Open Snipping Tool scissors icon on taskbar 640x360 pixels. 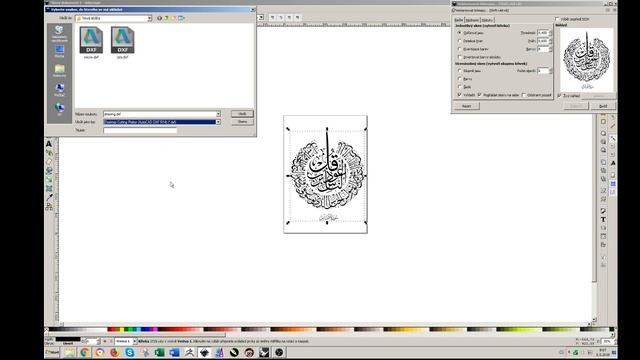coord(145,352)
